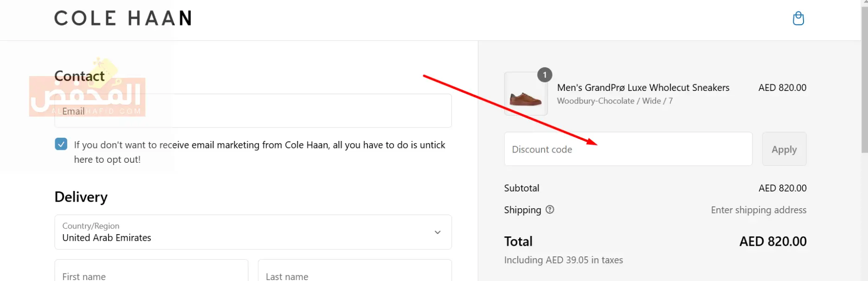Click the shipping help question mark icon

coord(550,210)
